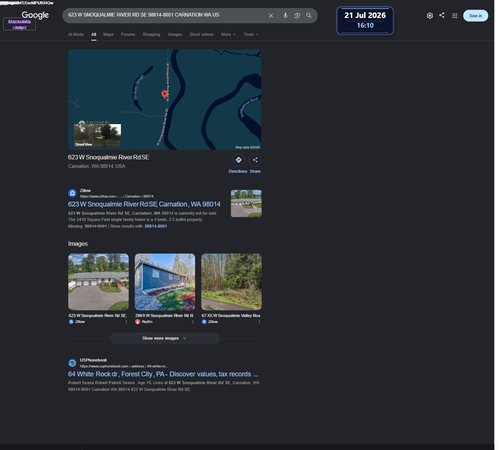Image resolution: width=500 pixels, height=450 pixels.
Task: Click the Images section heading
Action: tap(78, 244)
